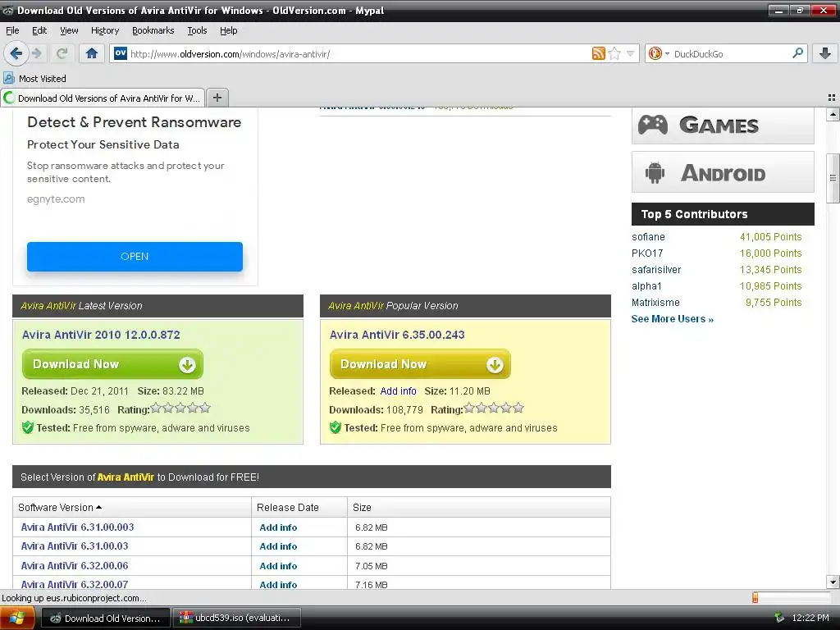Open Avira AntiVir 2010 12.0.0.872 link
This screenshot has height=630, width=840.
[101, 335]
